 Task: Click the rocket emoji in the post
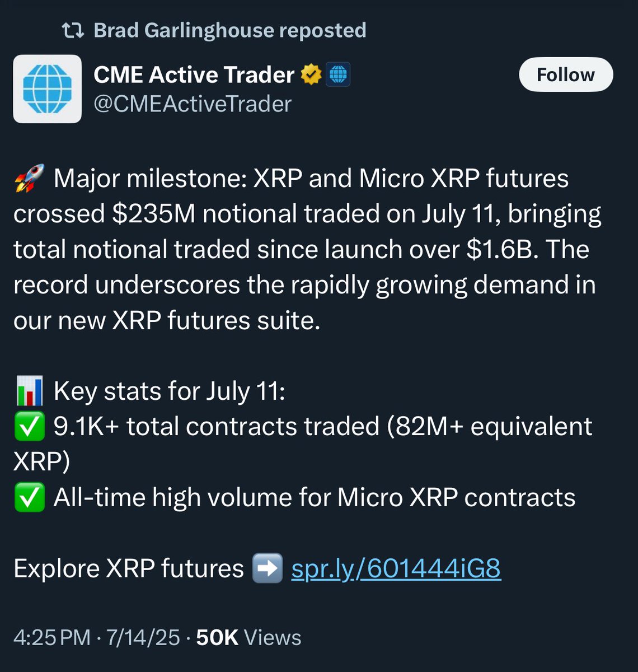29,179
